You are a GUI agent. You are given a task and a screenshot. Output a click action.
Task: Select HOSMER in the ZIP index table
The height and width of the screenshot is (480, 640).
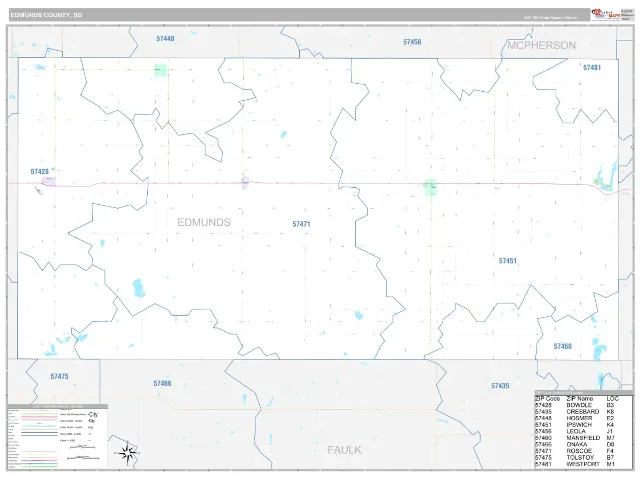pos(579,418)
